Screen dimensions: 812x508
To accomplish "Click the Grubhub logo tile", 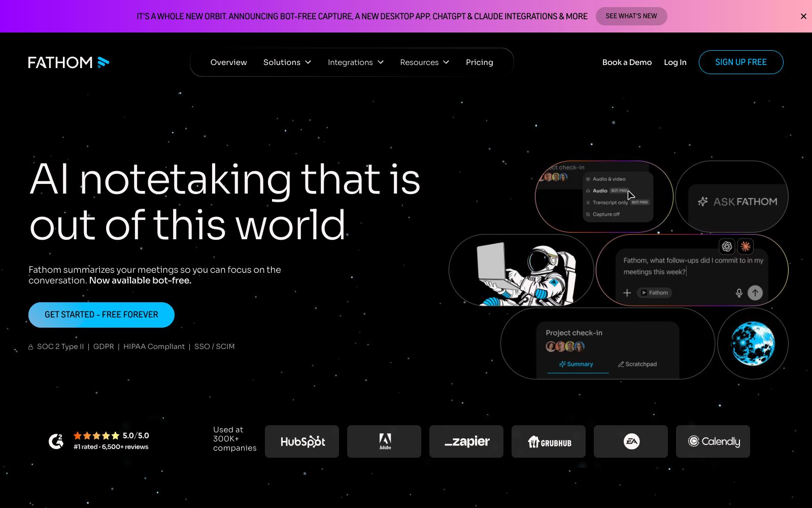I will (549, 441).
